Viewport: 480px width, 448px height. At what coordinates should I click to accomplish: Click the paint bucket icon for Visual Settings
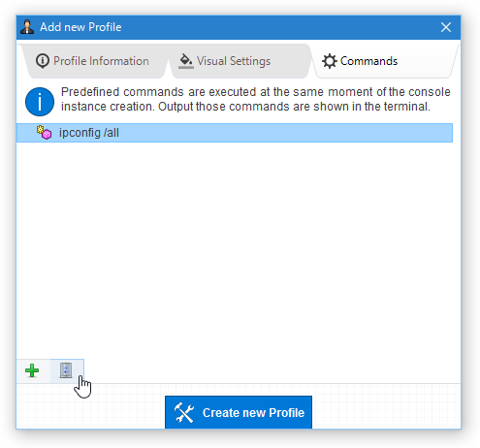tap(186, 61)
